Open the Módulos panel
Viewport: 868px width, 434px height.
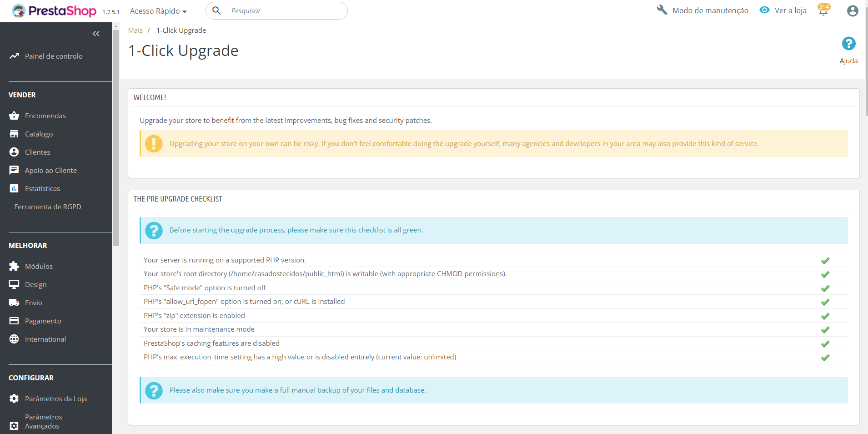[39, 266]
